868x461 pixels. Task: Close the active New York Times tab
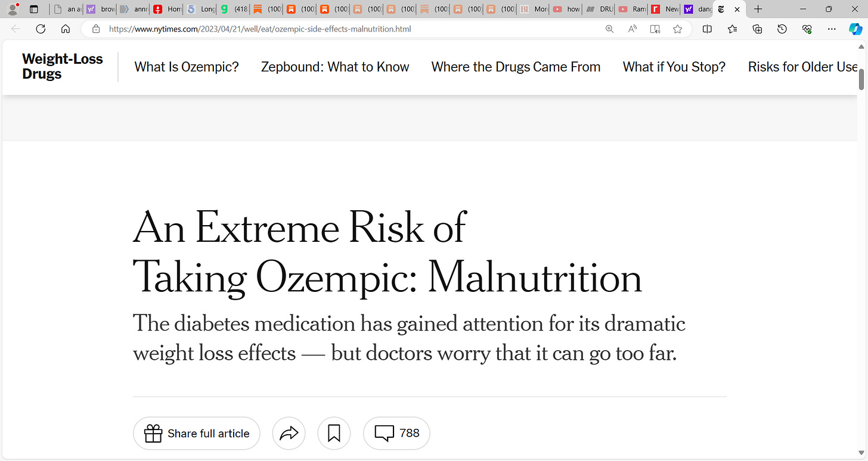pyautogui.click(x=737, y=10)
